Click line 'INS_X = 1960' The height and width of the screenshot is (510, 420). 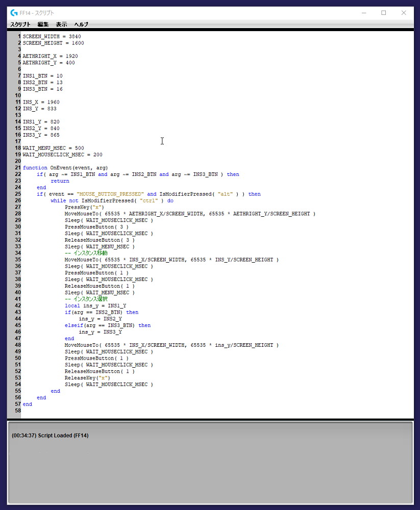[41, 102]
